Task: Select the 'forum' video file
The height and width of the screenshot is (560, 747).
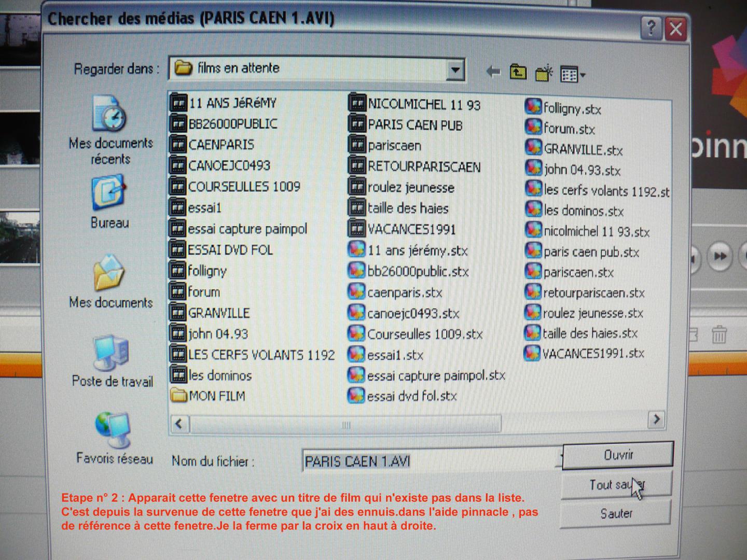Action: 195,292
